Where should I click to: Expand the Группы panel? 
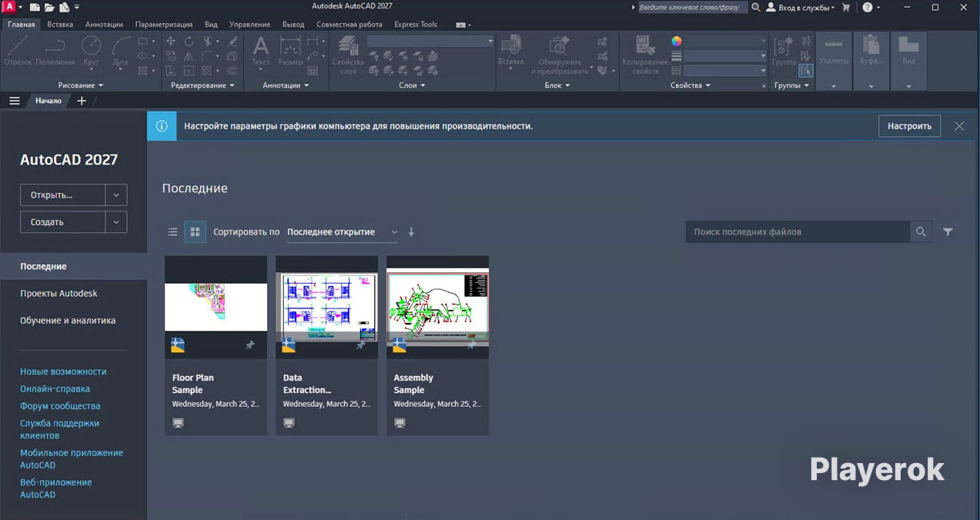tap(791, 85)
